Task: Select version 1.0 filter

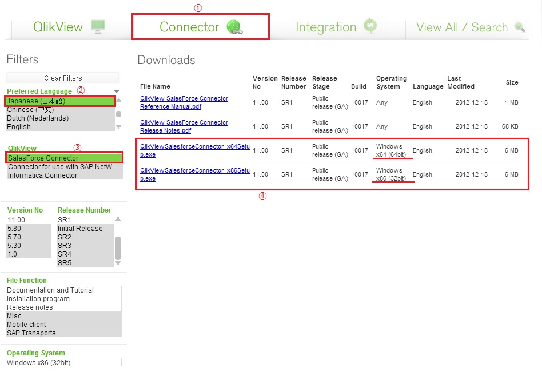Action: click(29, 254)
